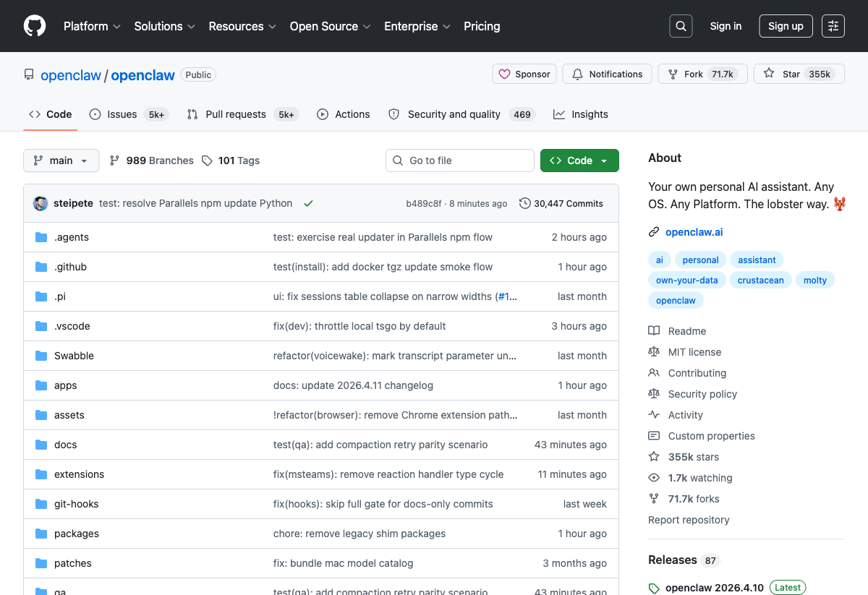Image resolution: width=868 pixels, height=595 pixels.
Task: Click the tag icon beside openclaw 2026.4.10
Action: (654, 587)
